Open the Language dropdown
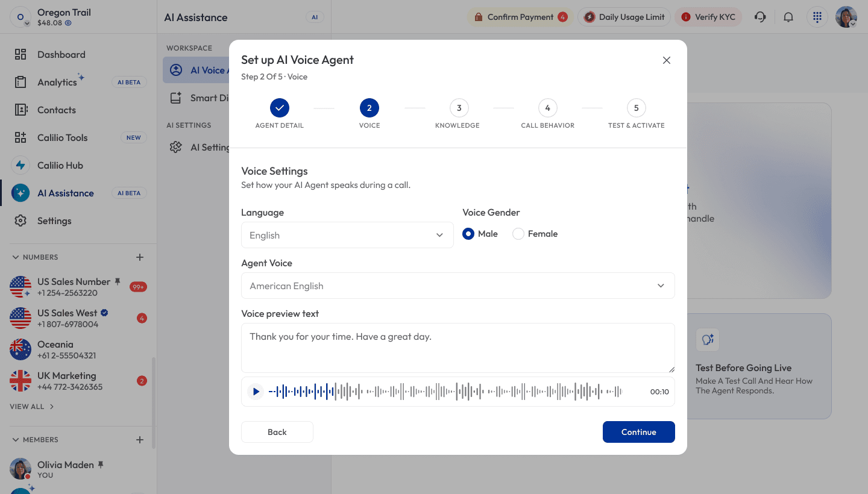The image size is (868, 494). (x=347, y=235)
